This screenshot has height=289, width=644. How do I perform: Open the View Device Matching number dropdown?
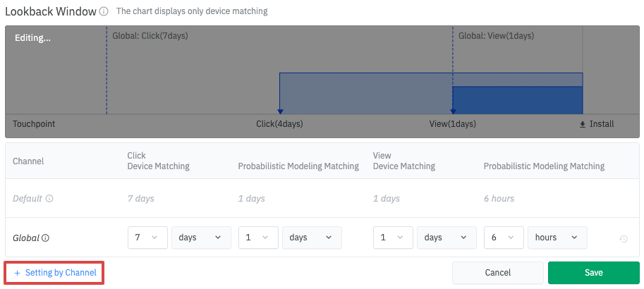(393, 238)
